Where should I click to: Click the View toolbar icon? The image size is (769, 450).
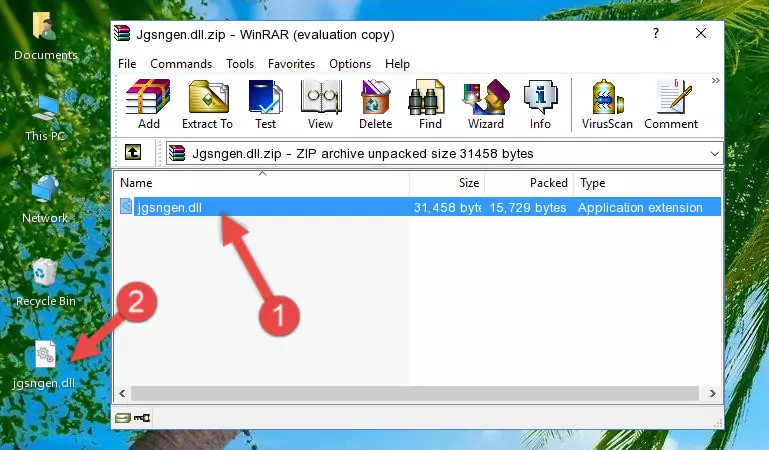point(320,104)
